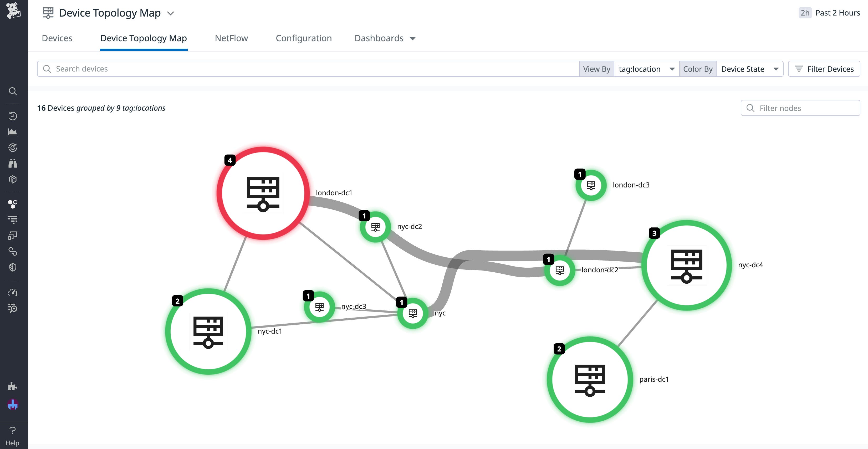
Task: Select the Watchdog binoculars icon in the sidebar
Action: [13, 163]
